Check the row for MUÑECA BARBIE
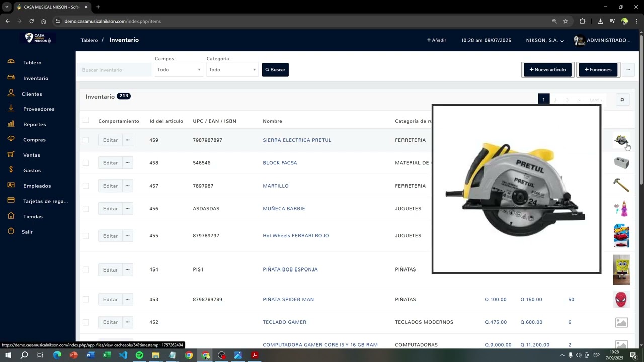The width and height of the screenshot is (644, 362). click(86, 209)
